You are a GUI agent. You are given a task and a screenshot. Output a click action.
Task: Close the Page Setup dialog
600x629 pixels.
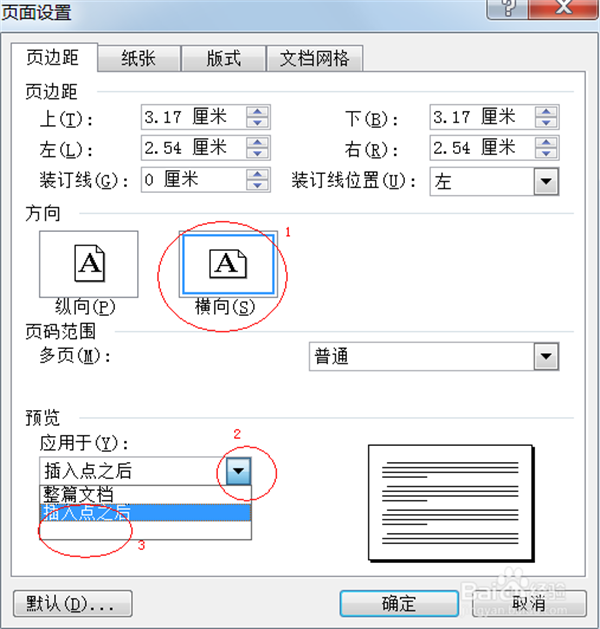564,8
